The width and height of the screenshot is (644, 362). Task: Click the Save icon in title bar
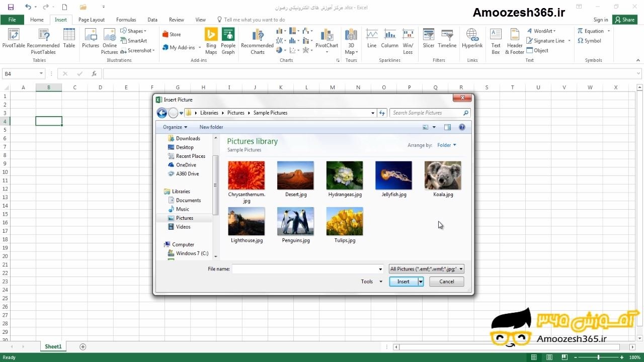point(11,7)
